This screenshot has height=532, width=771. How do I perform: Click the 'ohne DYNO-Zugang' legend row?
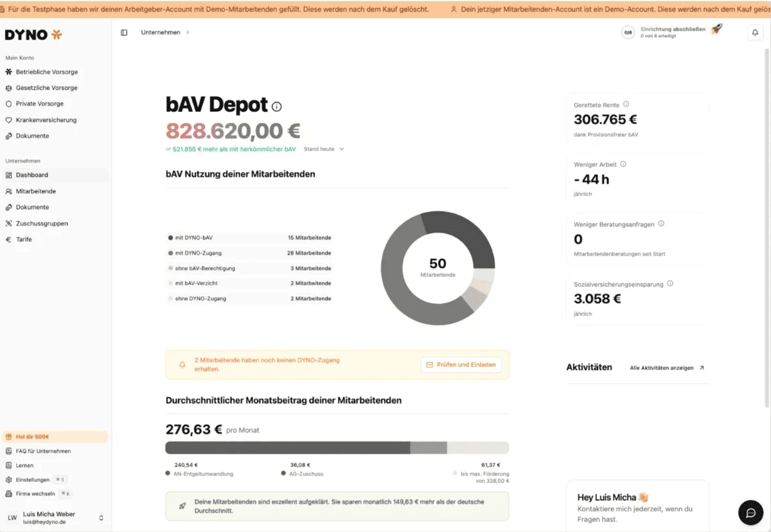tap(249, 299)
